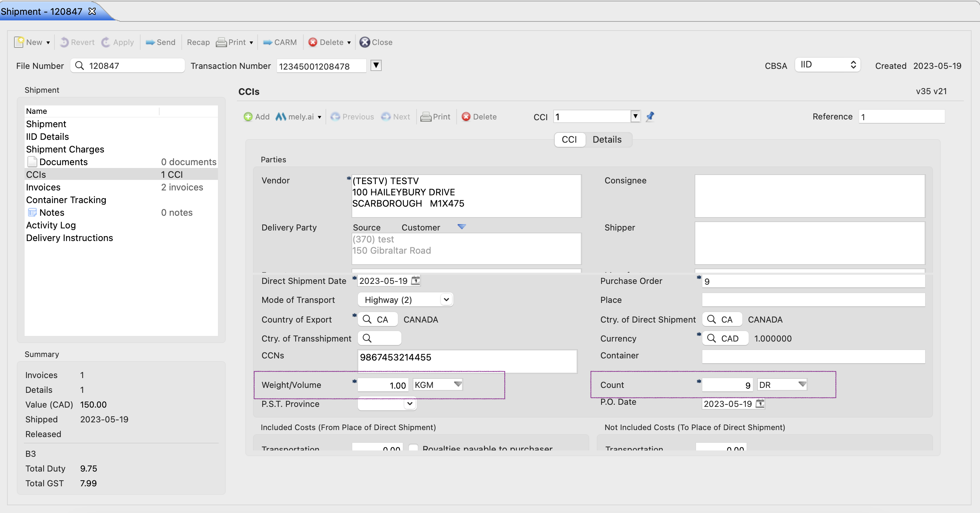Open the CCI number combo dropdown

point(635,116)
